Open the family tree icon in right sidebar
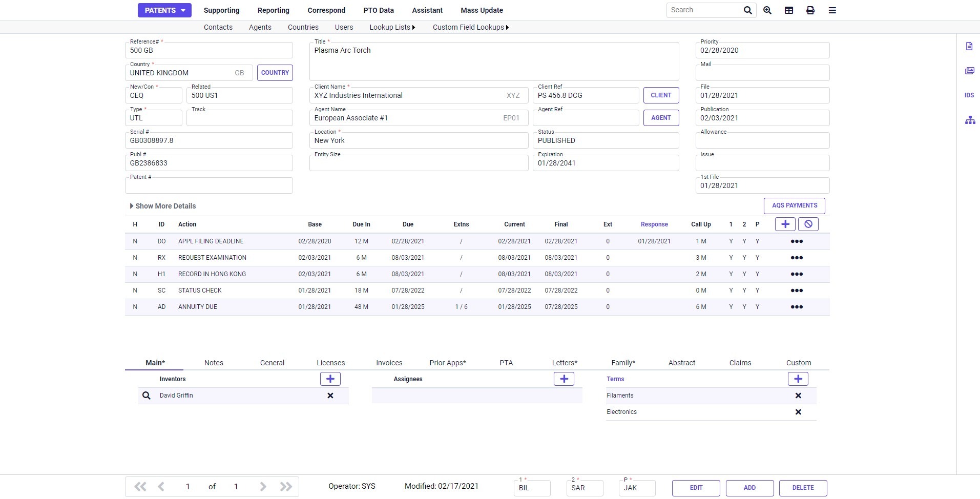This screenshot has height=499, width=980. tap(970, 120)
